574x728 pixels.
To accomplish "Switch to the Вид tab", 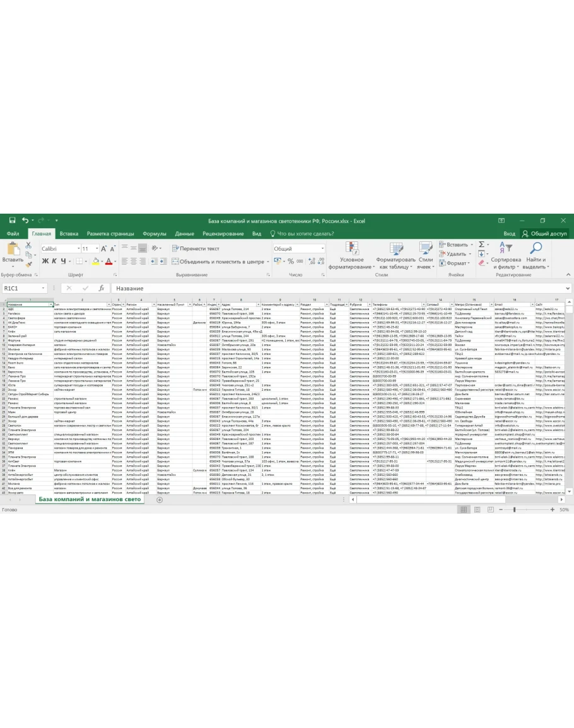I will [x=257, y=234].
